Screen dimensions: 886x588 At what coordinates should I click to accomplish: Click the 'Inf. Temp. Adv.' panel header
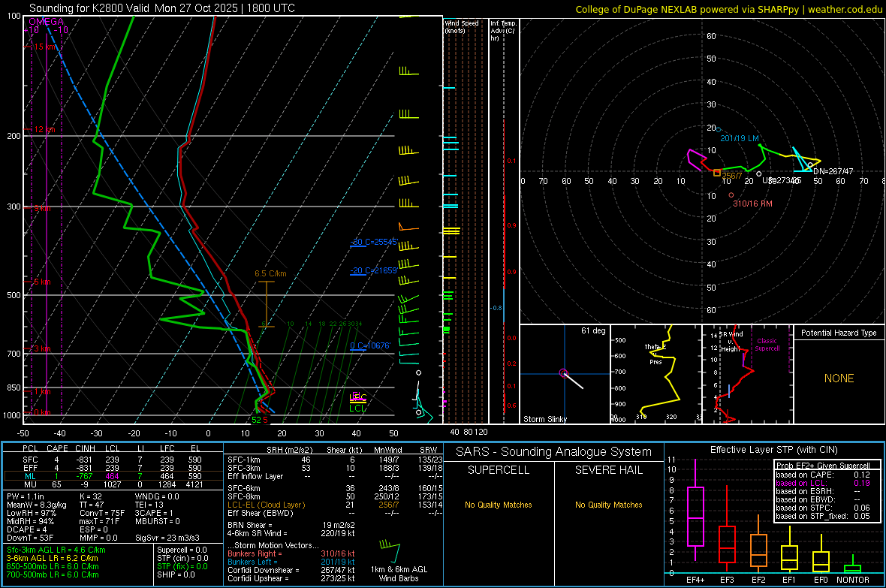503,31
